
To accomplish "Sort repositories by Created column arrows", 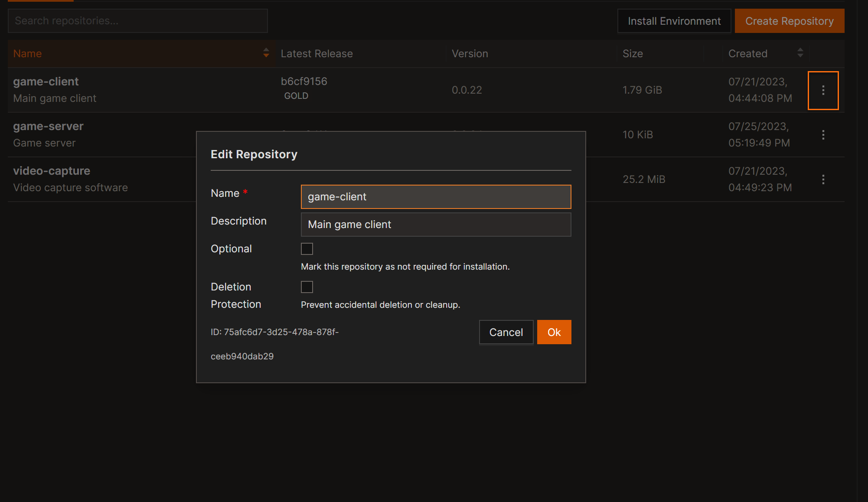I will 800,53.
